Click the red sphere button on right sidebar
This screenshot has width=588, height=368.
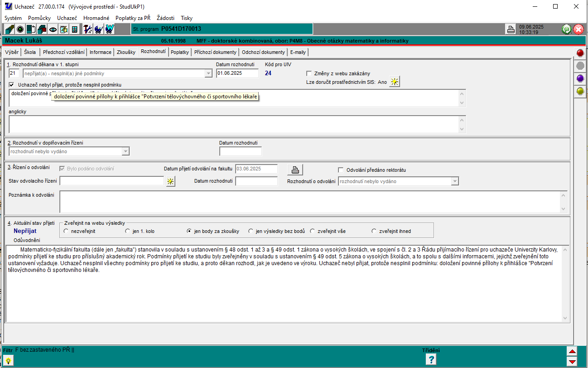click(x=580, y=53)
